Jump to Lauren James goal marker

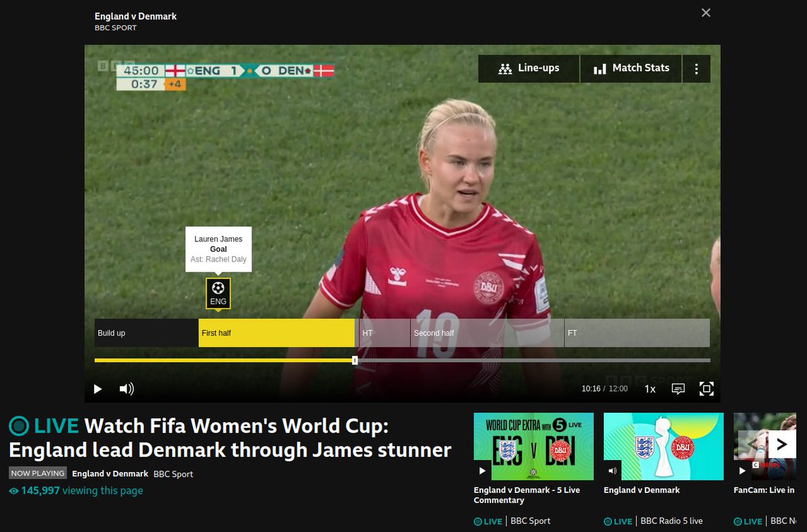pos(218,294)
